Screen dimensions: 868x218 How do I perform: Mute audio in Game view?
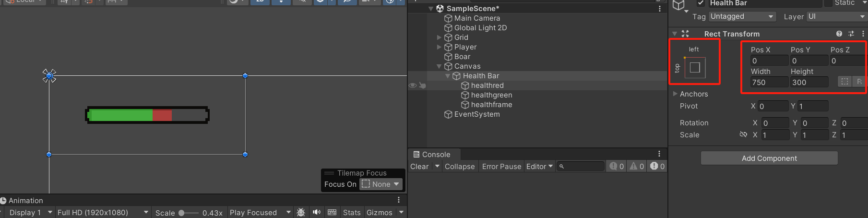click(x=317, y=212)
